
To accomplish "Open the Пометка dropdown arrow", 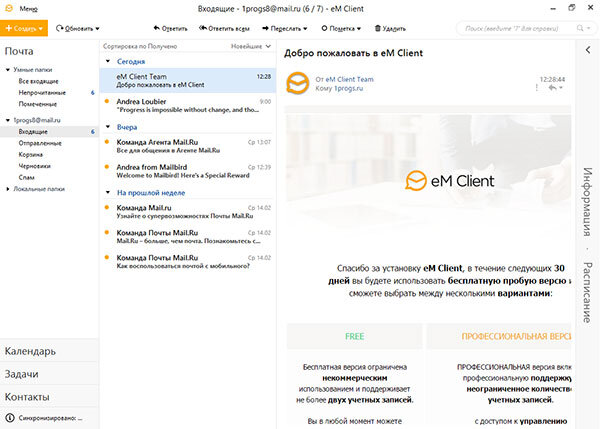I will (x=359, y=29).
